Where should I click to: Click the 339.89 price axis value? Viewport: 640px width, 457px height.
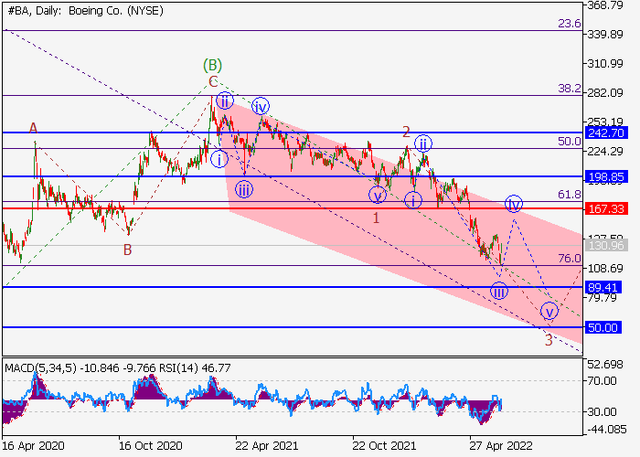[605, 34]
